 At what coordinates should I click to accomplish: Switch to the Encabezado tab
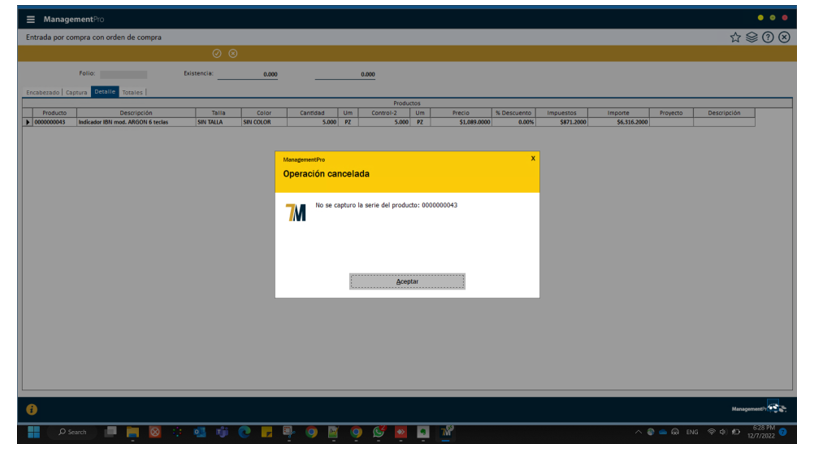[x=43, y=92]
